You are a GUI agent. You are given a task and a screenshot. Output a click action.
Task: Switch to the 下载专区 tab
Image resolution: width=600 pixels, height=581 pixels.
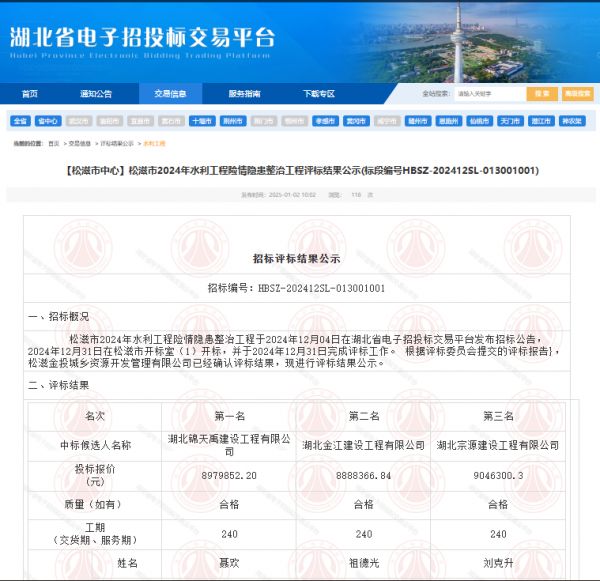(x=318, y=94)
